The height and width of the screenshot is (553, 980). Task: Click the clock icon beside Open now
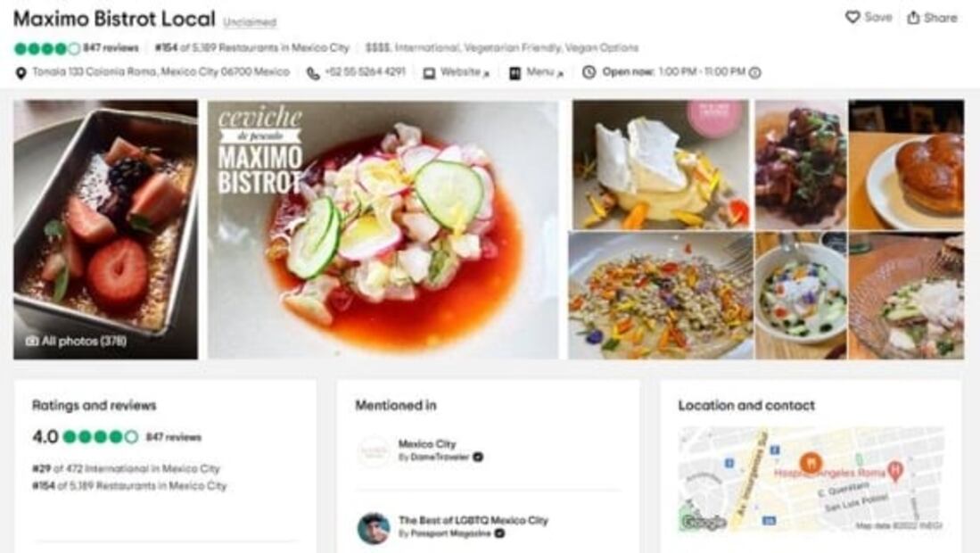589,72
